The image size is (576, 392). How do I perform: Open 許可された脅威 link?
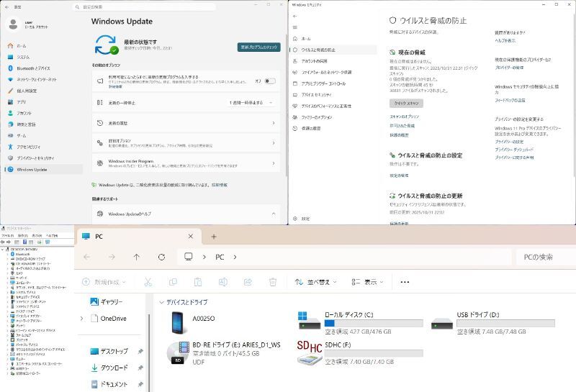402,126
